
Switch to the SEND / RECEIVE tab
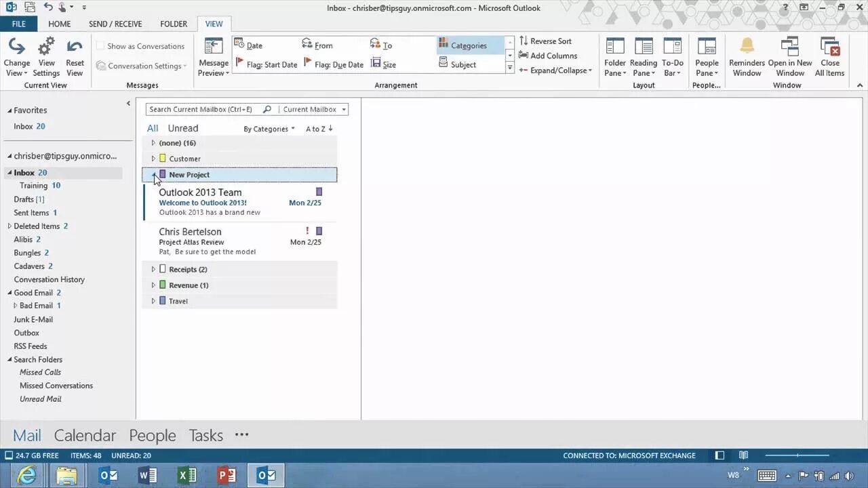115,24
